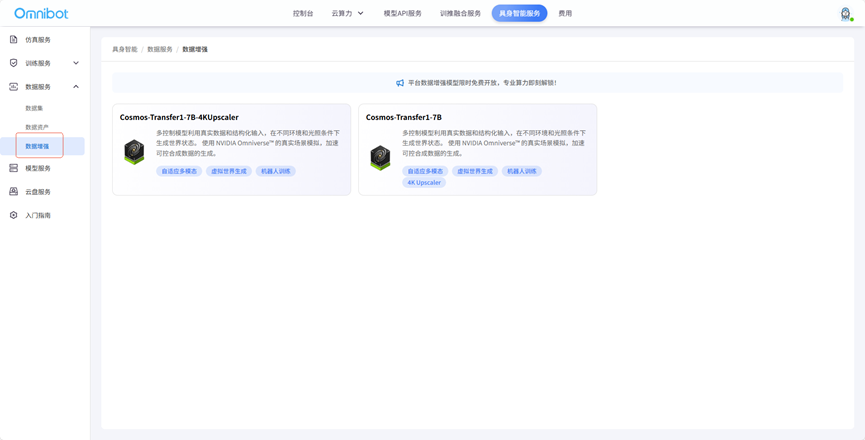Screen dimensions: 865x440
Task: Open the 模型API服务 top menu
Action: [x=402, y=13]
